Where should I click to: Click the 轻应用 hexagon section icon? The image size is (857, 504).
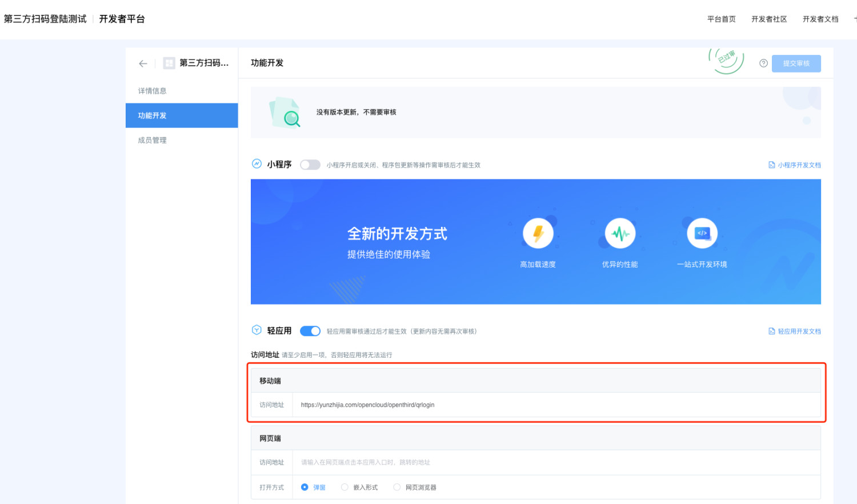(x=257, y=330)
